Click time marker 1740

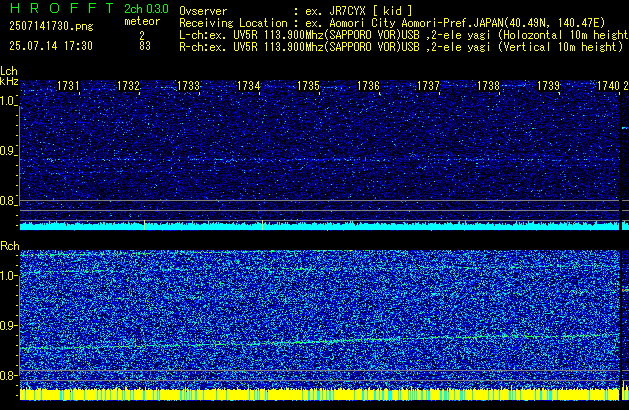click(608, 86)
